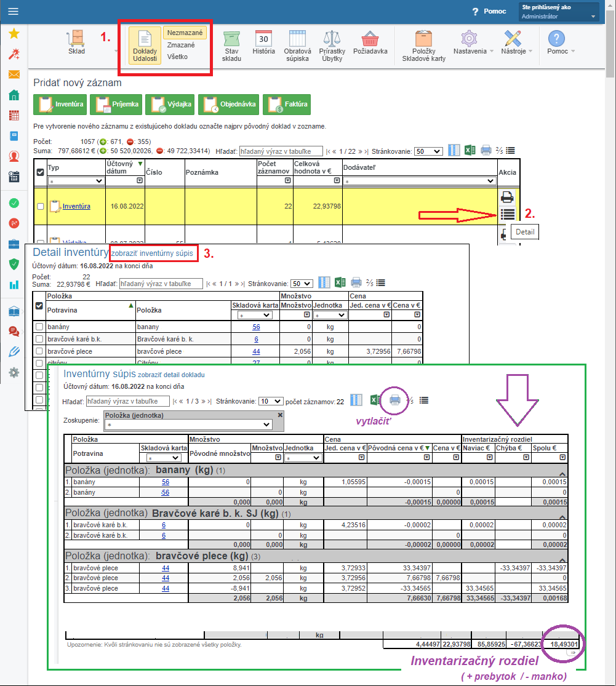616x686 pixels.
Task: Toggle the select-all checkbox in the Detail inventúry table
Action: pos(39,306)
